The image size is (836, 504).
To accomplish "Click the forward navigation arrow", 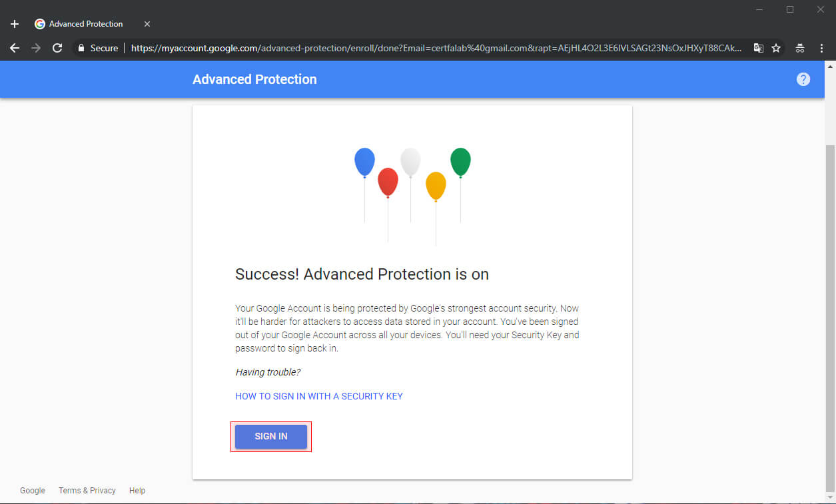I will tap(36, 48).
